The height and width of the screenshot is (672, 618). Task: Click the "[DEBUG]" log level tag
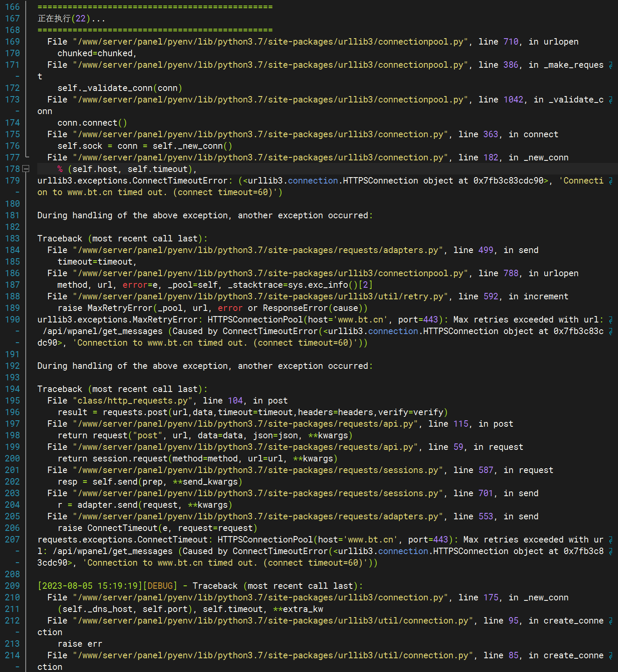[160, 586]
